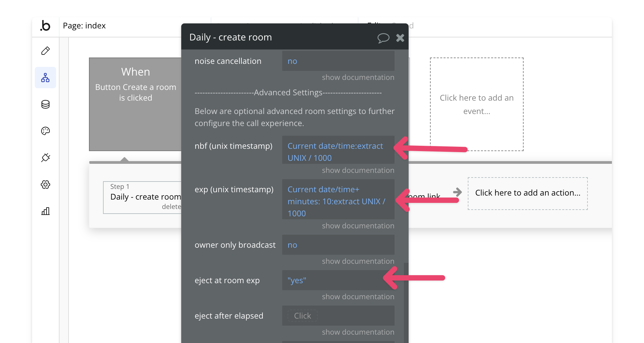
Task: Show documentation under exp timestamp
Action: point(358,226)
